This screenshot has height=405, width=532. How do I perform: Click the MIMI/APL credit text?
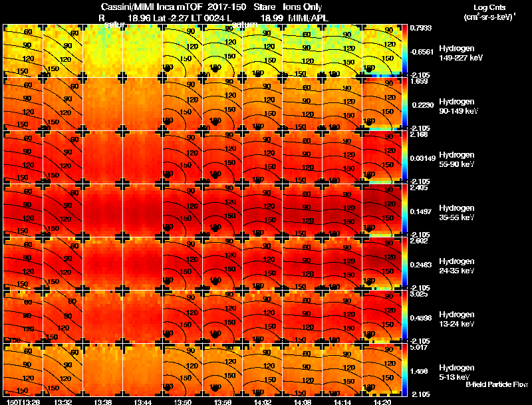308,19
